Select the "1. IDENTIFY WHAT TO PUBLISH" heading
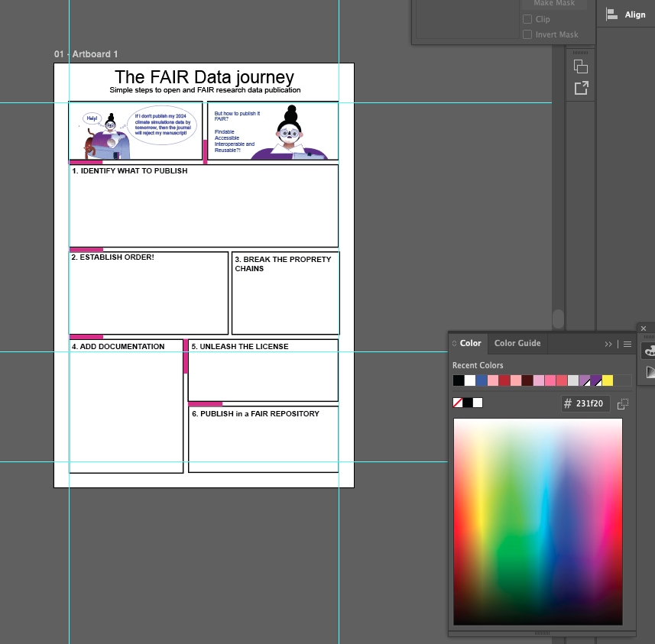The width and height of the screenshot is (655, 644). (x=129, y=171)
